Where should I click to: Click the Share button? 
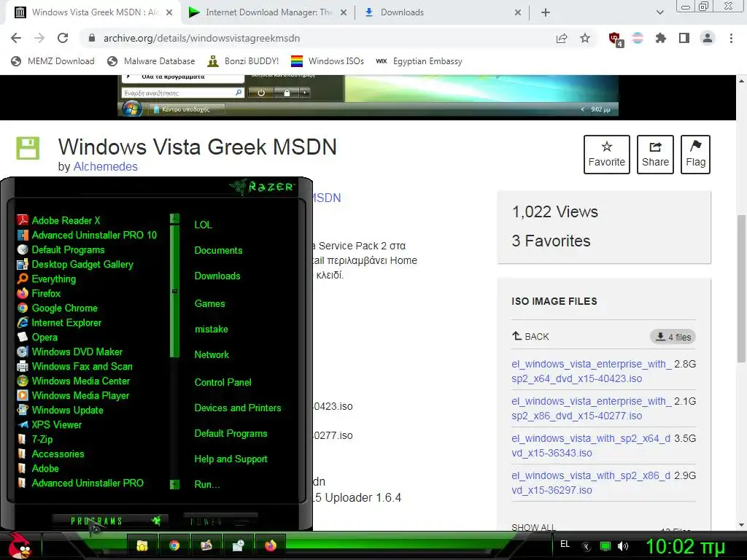tap(655, 155)
